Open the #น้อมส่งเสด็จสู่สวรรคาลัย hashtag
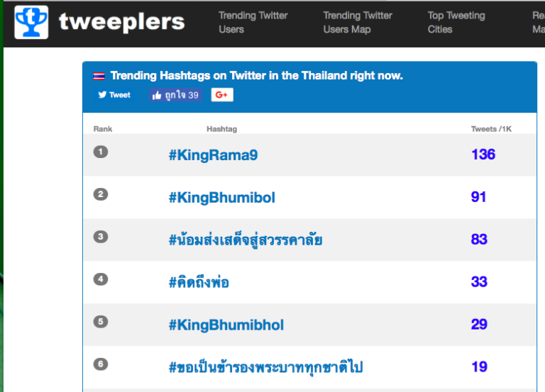 coord(246,240)
